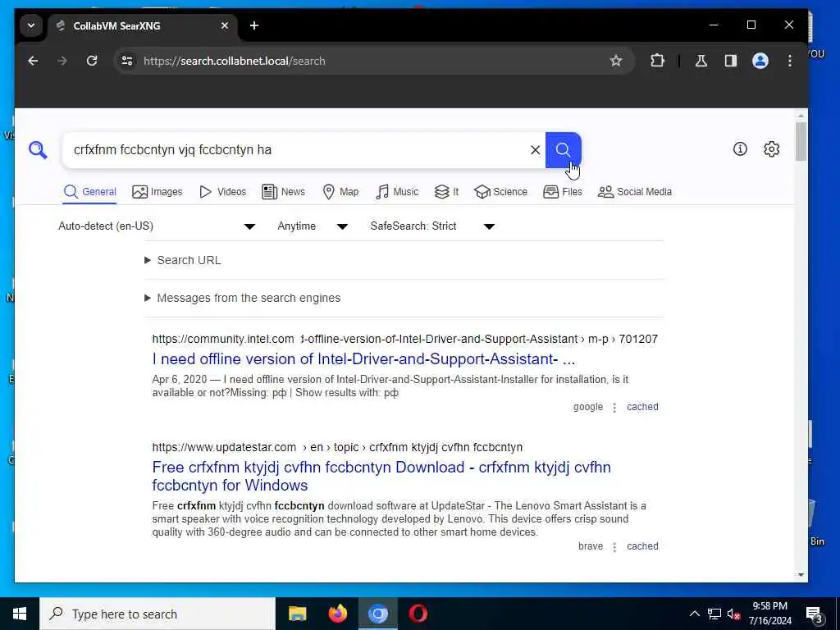Select the General search tab
Image resolution: width=840 pixels, height=630 pixels.
89,192
